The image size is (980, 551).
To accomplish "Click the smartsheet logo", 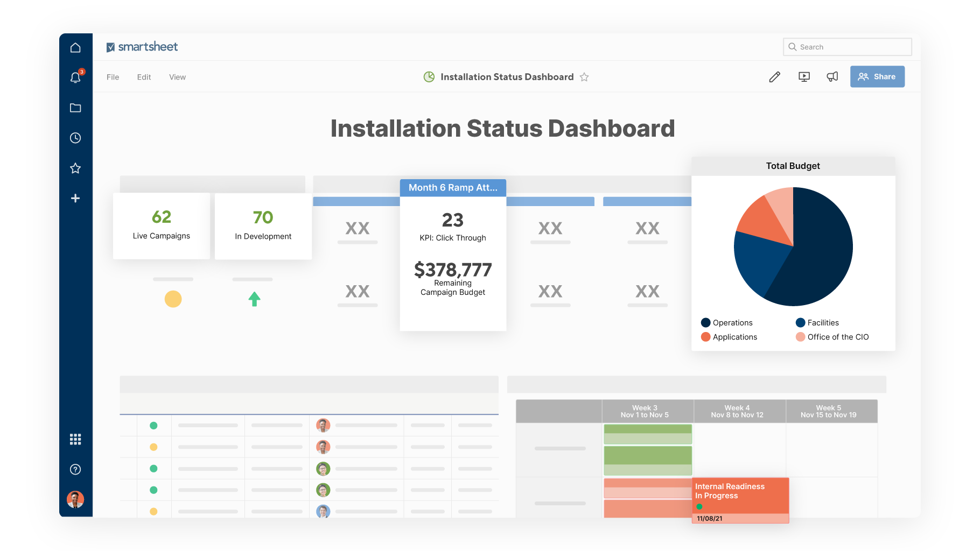I will (142, 47).
